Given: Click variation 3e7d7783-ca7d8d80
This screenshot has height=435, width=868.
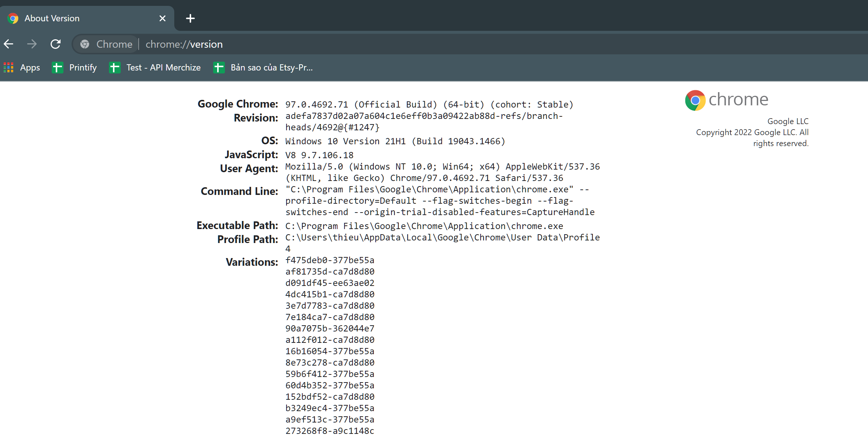Looking at the screenshot, I should coord(330,306).
